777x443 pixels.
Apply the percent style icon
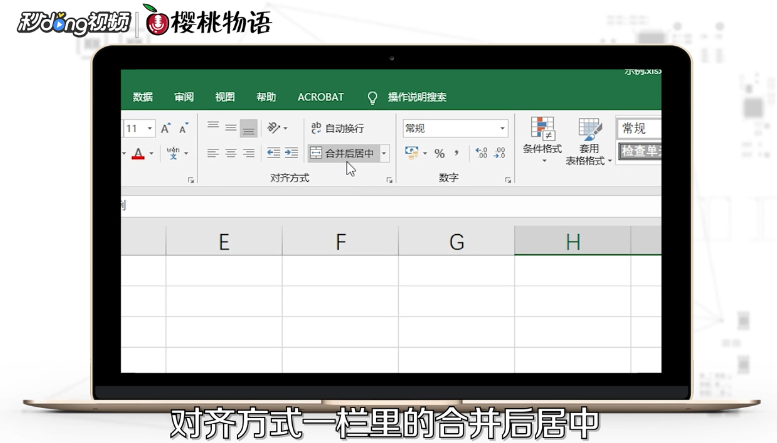pyautogui.click(x=440, y=154)
